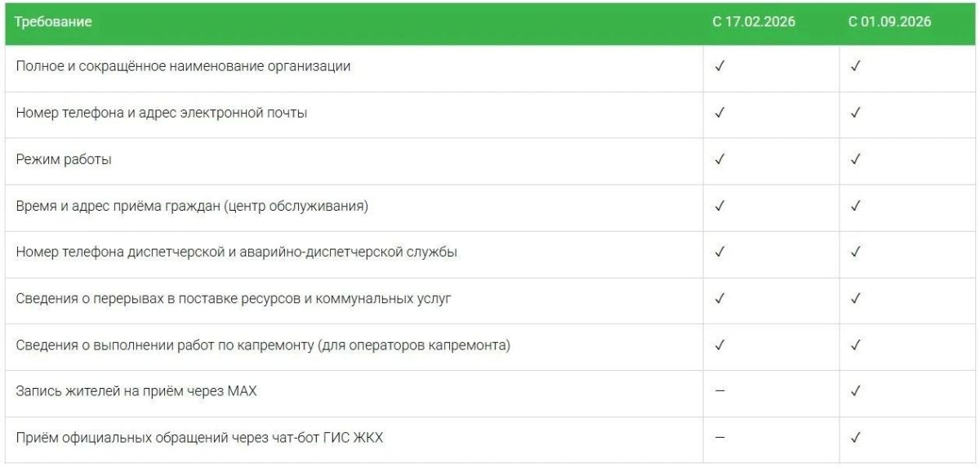Click 01.09.2026 checkmark for 'Запись жителей на приём через MAX'
980x468 pixels.
[x=855, y=391]
